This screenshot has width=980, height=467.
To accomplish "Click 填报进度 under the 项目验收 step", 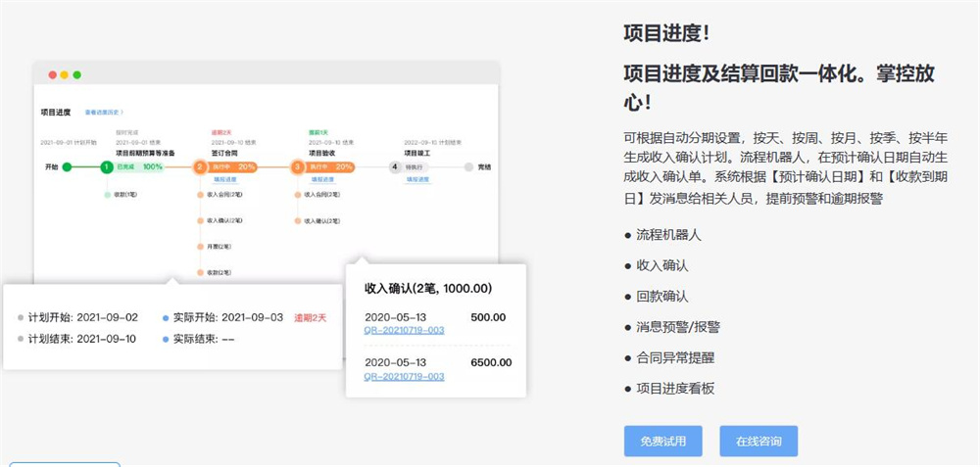I will [x=322, y=180].
